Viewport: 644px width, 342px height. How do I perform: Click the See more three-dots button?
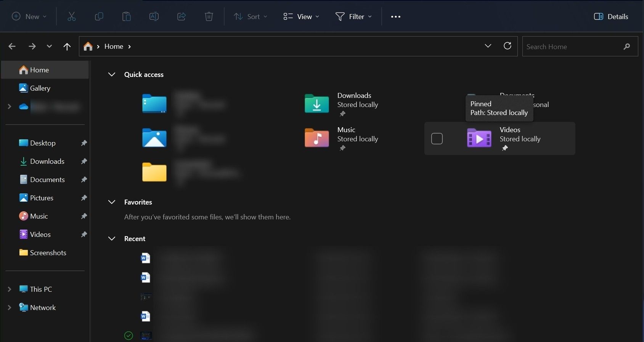click(395, 16)
